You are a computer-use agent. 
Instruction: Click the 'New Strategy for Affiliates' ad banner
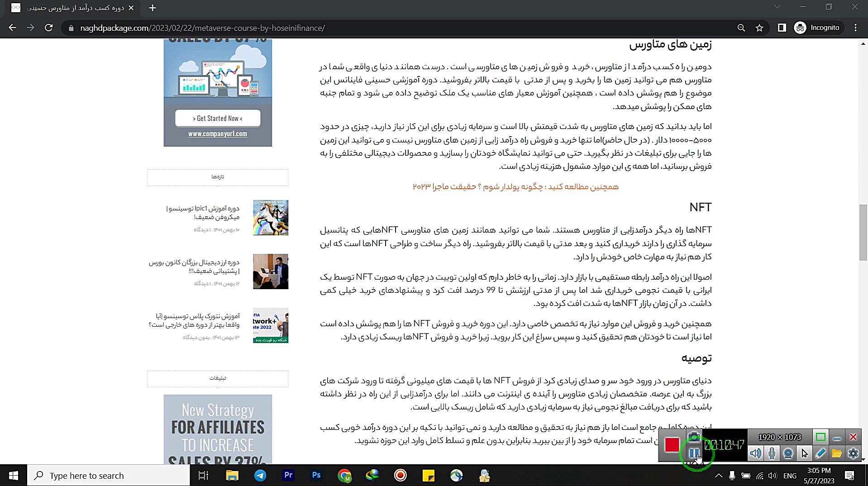218,429
